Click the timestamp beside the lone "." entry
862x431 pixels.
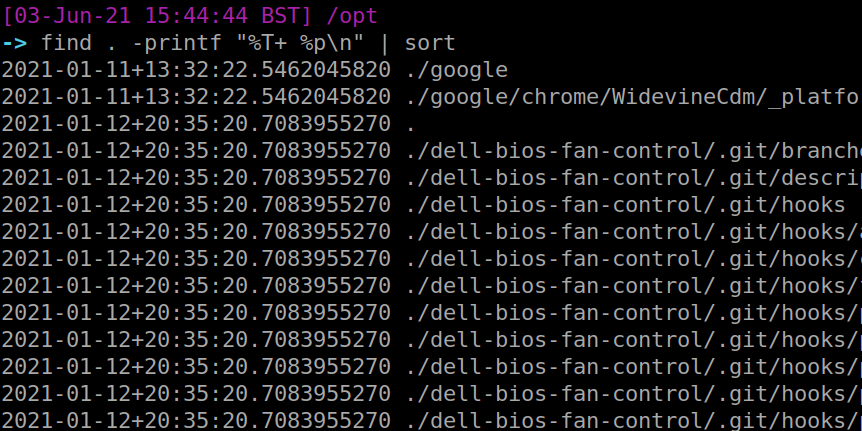pos(196,124)
